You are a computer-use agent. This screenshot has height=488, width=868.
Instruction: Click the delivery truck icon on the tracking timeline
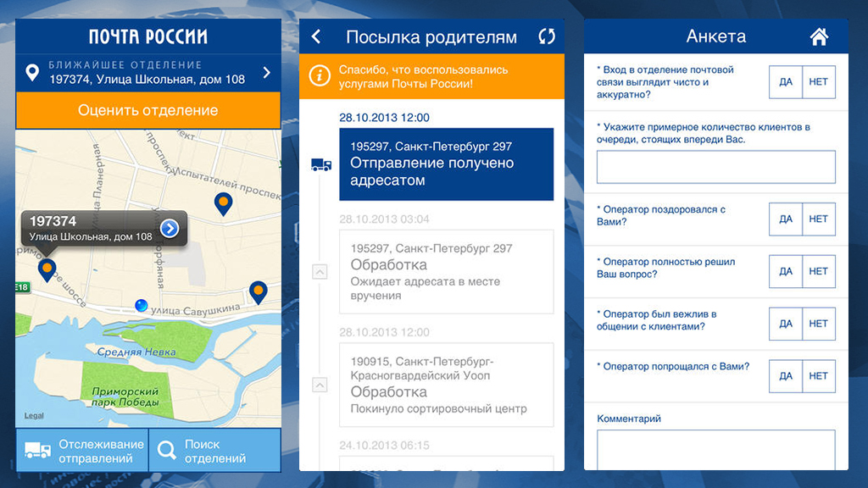click(x=321, y=164)
